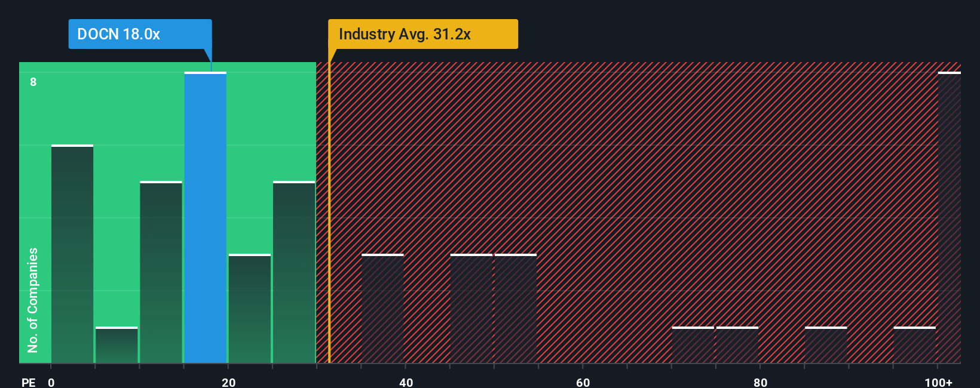Select the bar at PE 20–25

point(250,309)
